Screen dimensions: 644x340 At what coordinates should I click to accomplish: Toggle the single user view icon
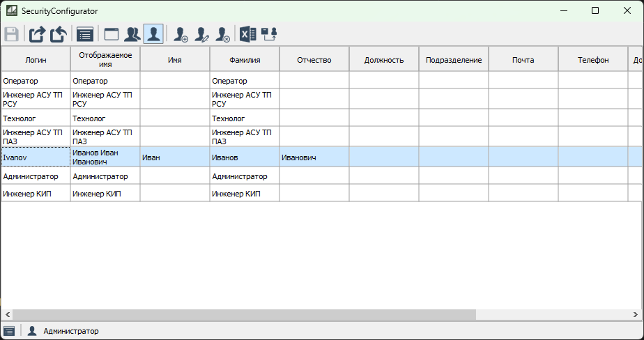click(153, 34)
